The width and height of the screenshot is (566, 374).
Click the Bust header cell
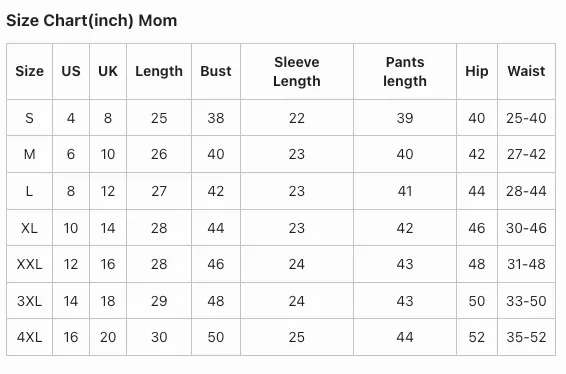pos(216,71)
